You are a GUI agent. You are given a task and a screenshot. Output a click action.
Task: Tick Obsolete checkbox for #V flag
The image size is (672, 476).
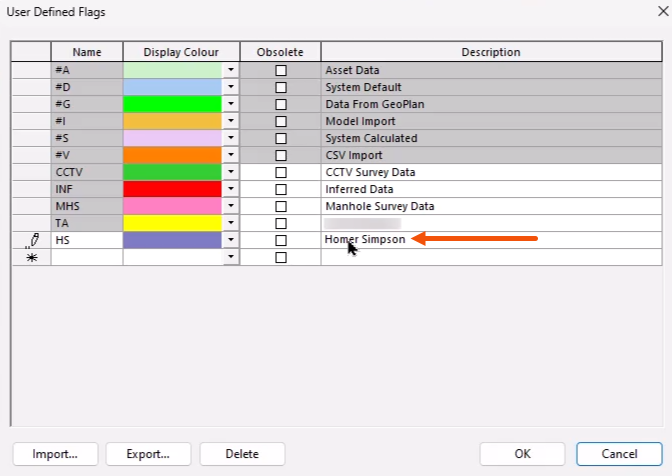(x=281, y=155)
